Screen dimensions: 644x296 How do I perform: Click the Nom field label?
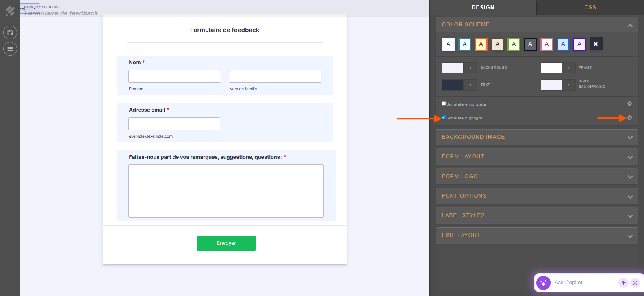point(135,62)
